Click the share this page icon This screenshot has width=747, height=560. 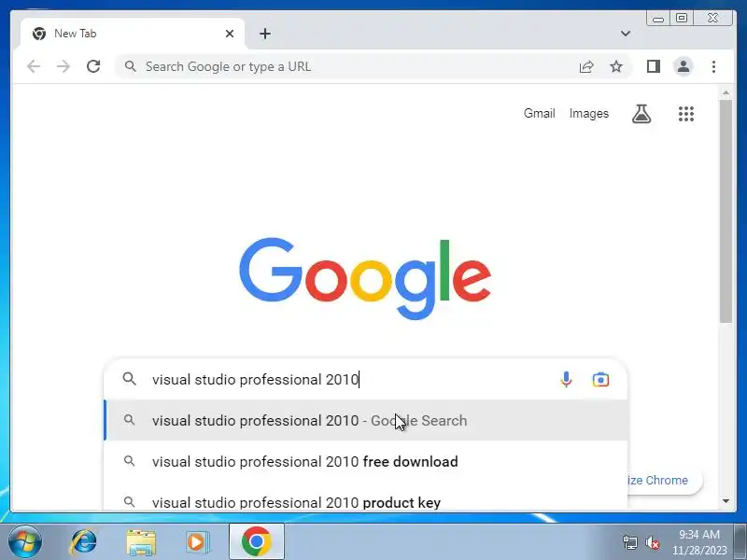[586, 66]
